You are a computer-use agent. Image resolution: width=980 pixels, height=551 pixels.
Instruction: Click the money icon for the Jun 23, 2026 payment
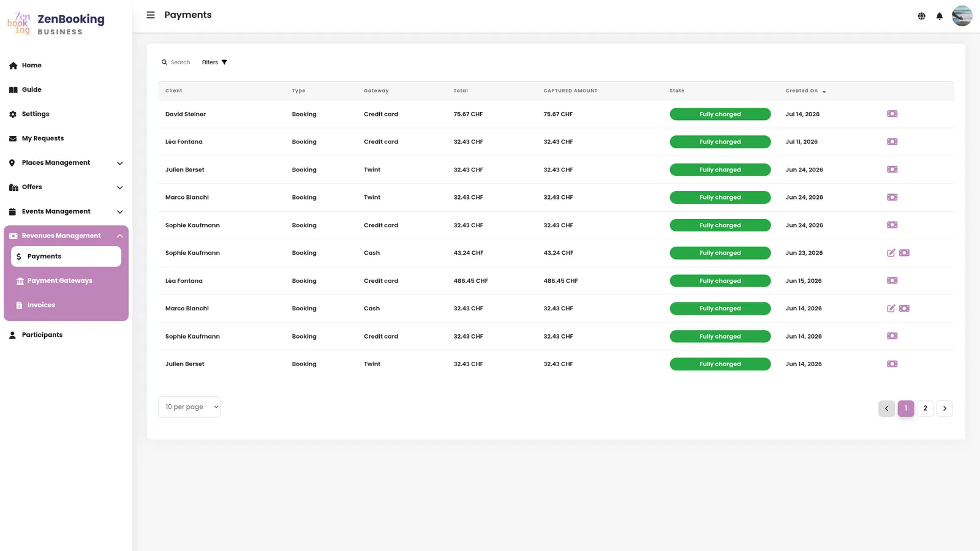click(904, 253)
